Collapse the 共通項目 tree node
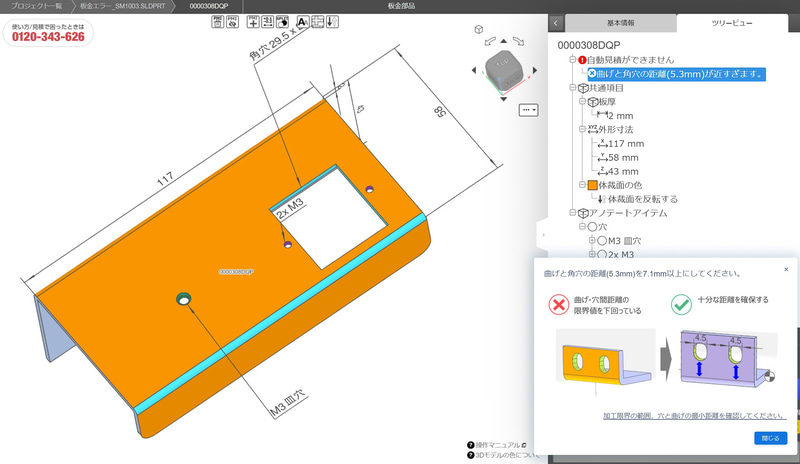The height and width of the screenshot is (464, 800). [x=572, y=88]
